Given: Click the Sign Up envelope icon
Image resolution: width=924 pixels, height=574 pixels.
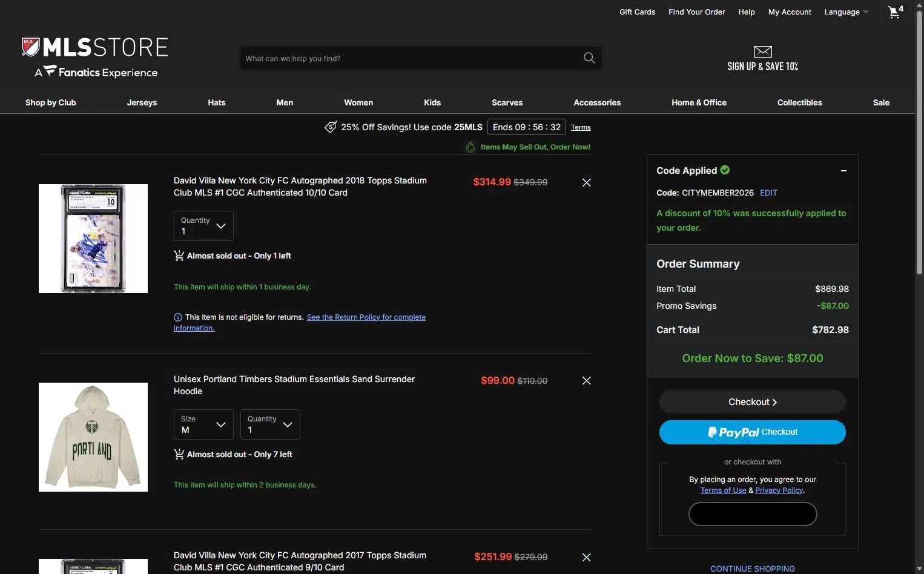Looking at the screenshot, I should [763, 51].
